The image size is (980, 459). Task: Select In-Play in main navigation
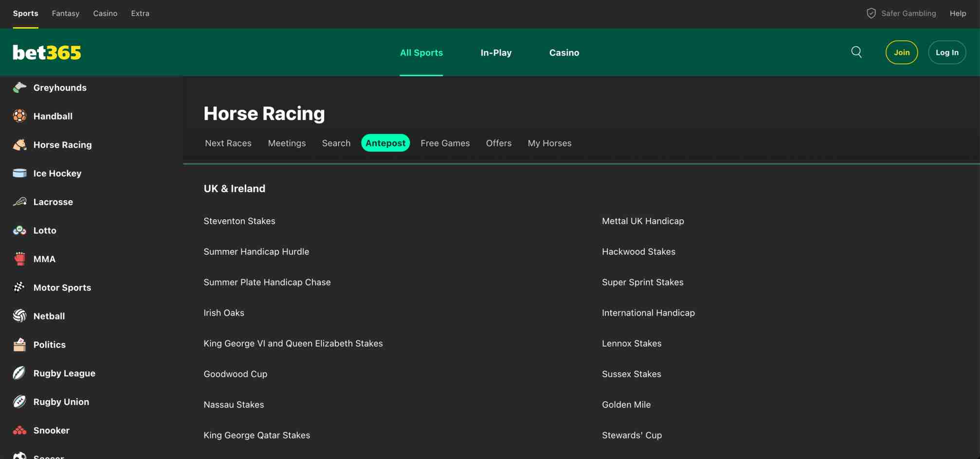[496, 53]
